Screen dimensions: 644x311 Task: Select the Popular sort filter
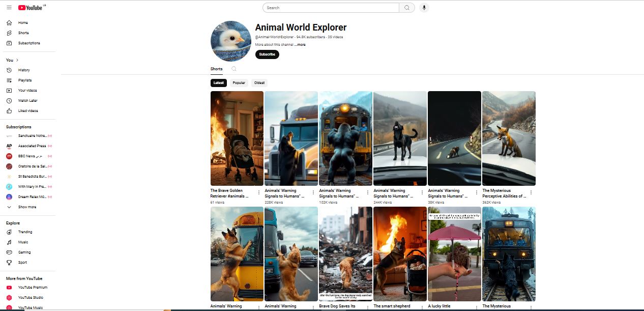pyautogui.click(x=239, y=83)
